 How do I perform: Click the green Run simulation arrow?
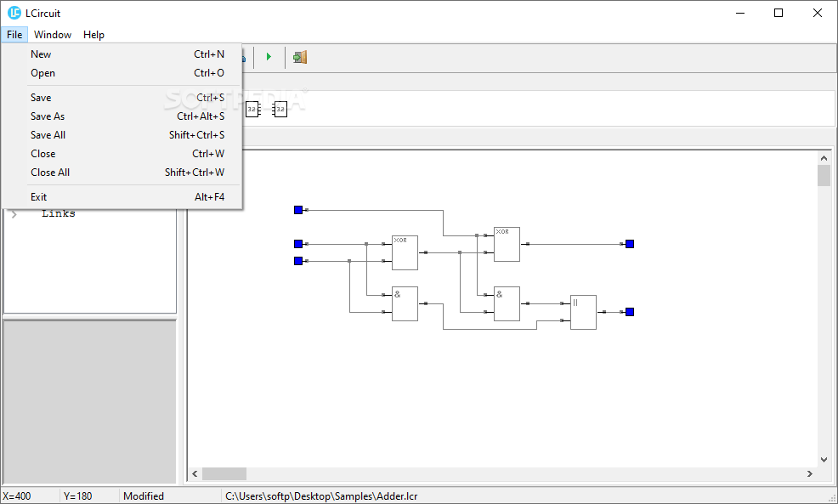[269, 57]
